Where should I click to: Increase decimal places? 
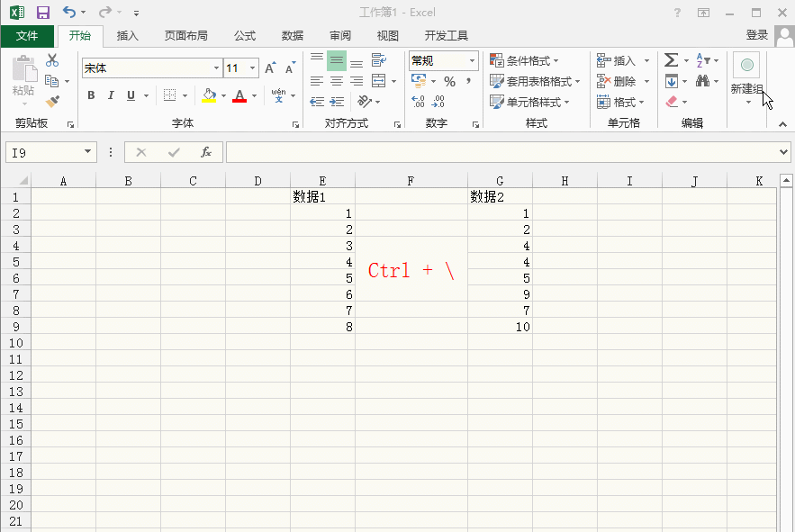[x=418, y=102]
